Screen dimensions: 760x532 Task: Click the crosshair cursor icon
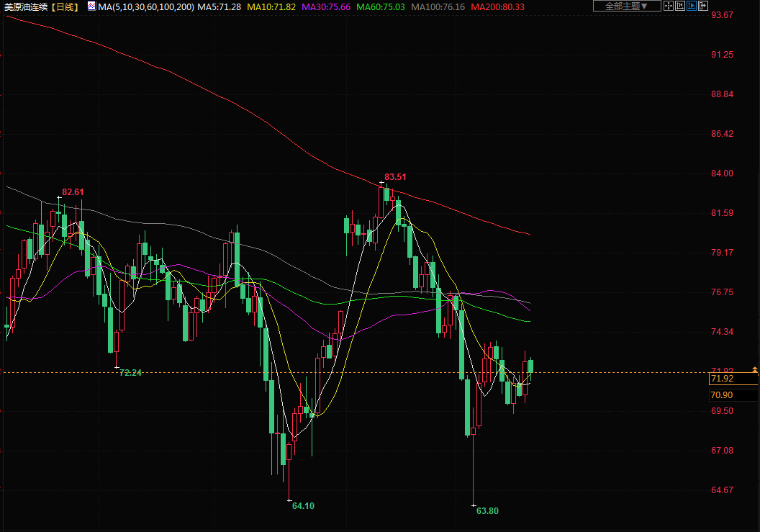pyautogui.click(x=668, y=6)
